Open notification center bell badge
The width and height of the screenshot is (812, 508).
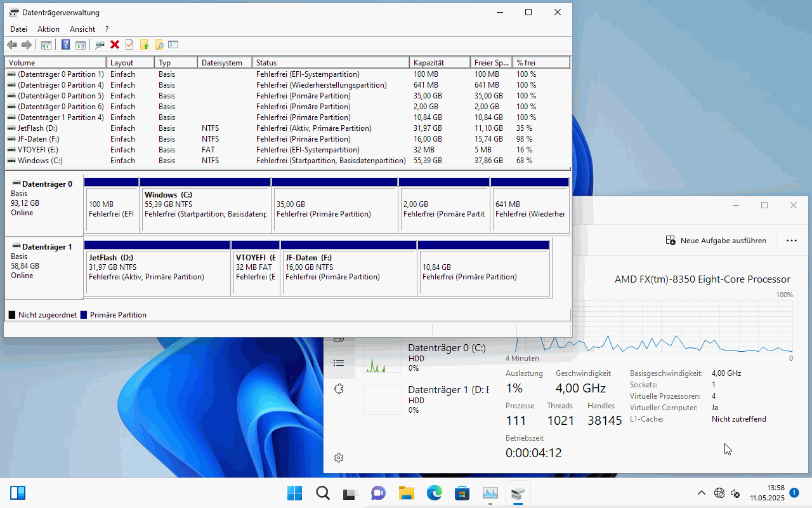[x=794, y=492]
